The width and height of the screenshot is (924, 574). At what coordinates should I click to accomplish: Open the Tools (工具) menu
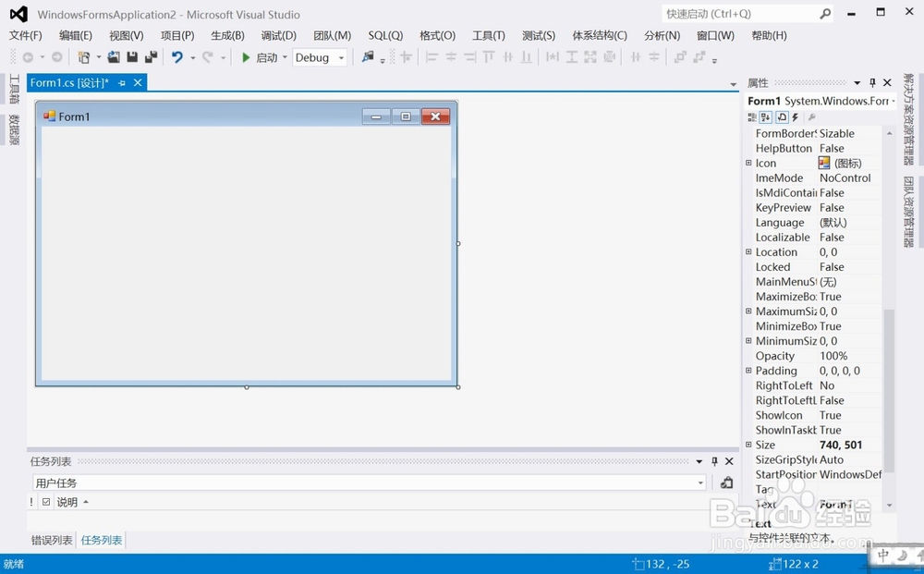pos(489,35)
